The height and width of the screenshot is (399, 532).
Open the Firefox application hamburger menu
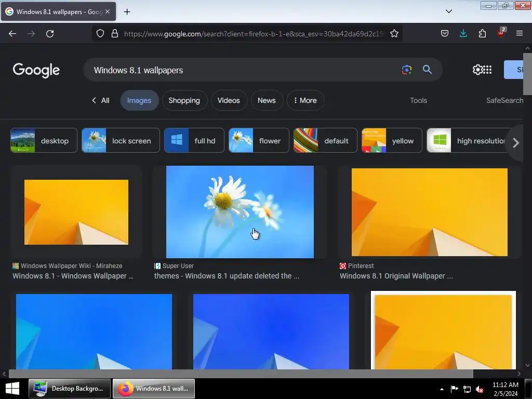(x=519, y=33)
